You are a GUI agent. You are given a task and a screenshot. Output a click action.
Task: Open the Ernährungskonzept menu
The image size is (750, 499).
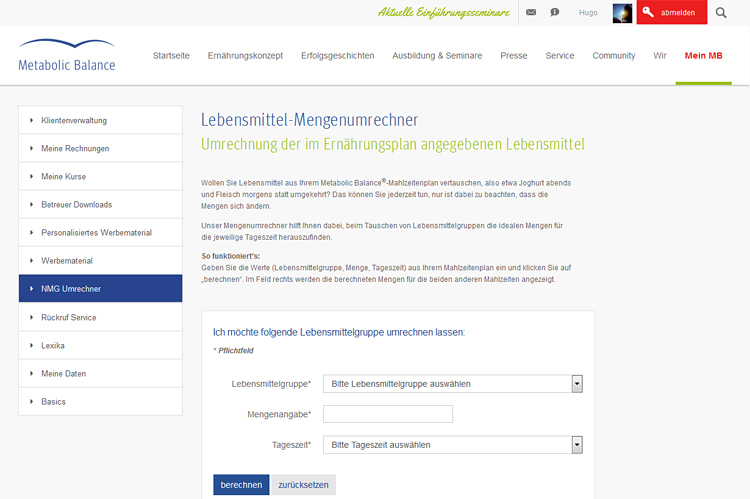coord(245,55)
